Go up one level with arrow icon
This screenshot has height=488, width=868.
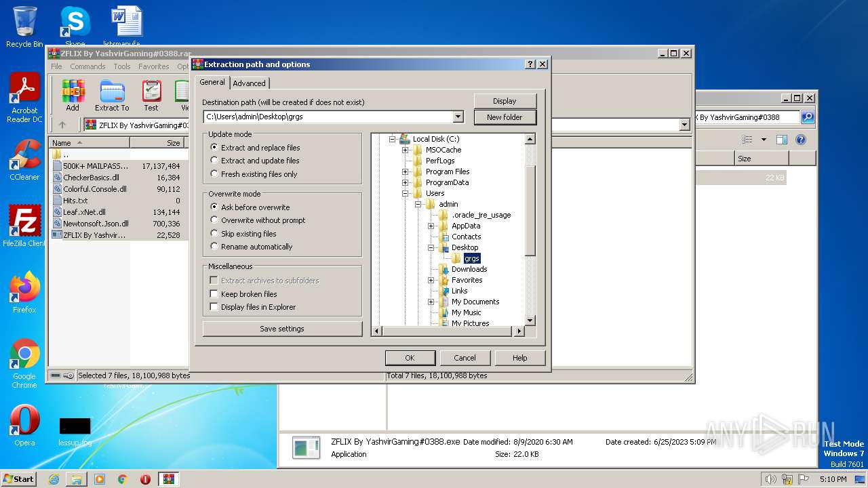tap(62, 125)
